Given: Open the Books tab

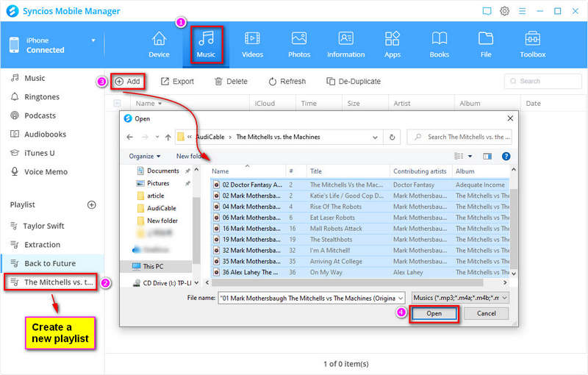Looking at the screenshot, I should coord(439,45).
